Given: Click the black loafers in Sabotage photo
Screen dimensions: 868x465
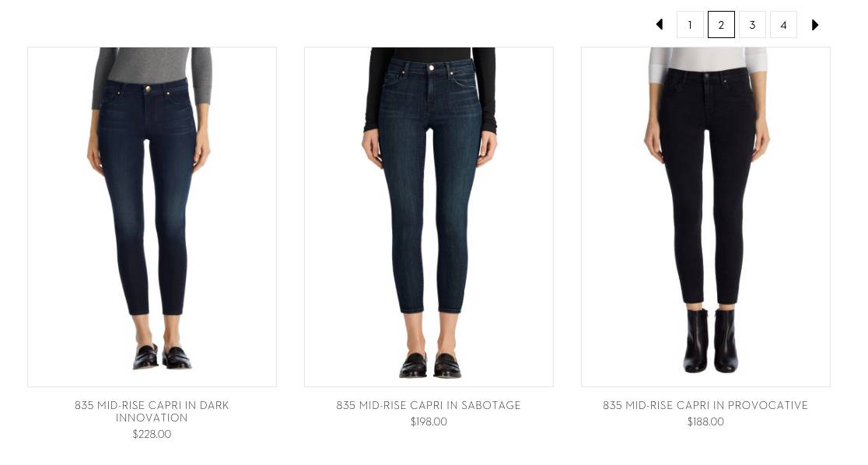Looking at the screenshot, I should tap(430, 365).
